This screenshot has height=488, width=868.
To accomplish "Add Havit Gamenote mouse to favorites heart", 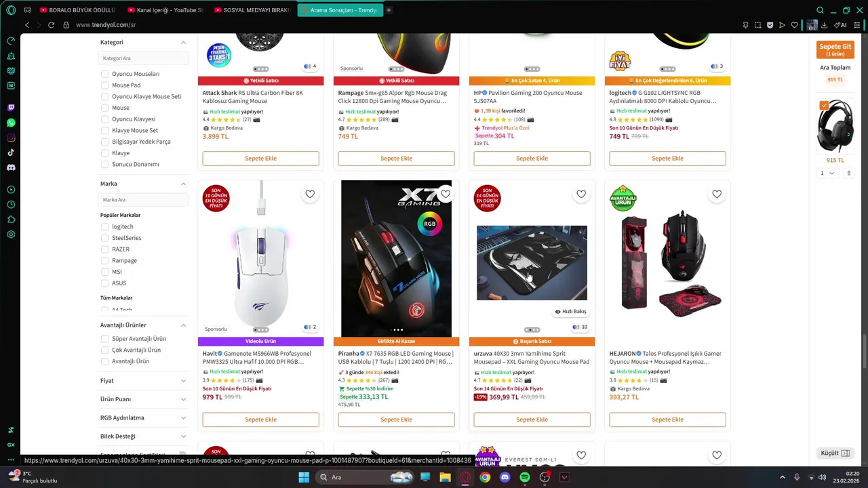I will coord(310,194).
